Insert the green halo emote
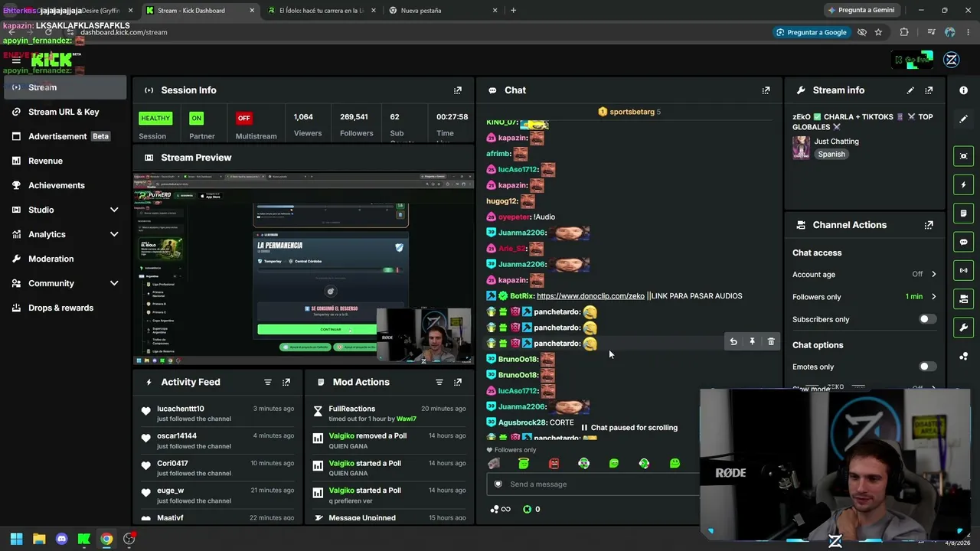This screenshot has width=980, height=551. 584,463
